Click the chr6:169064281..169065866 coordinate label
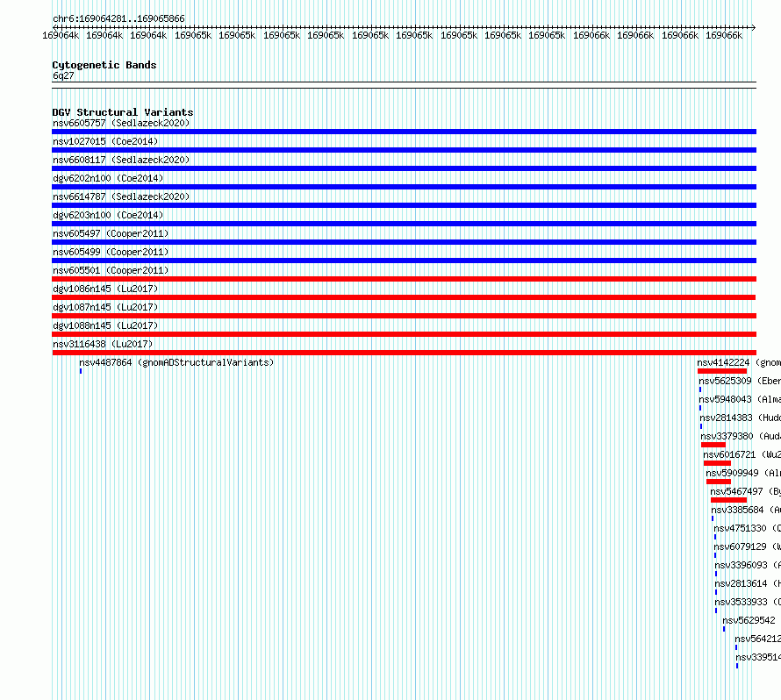 [x=118, y=18]
